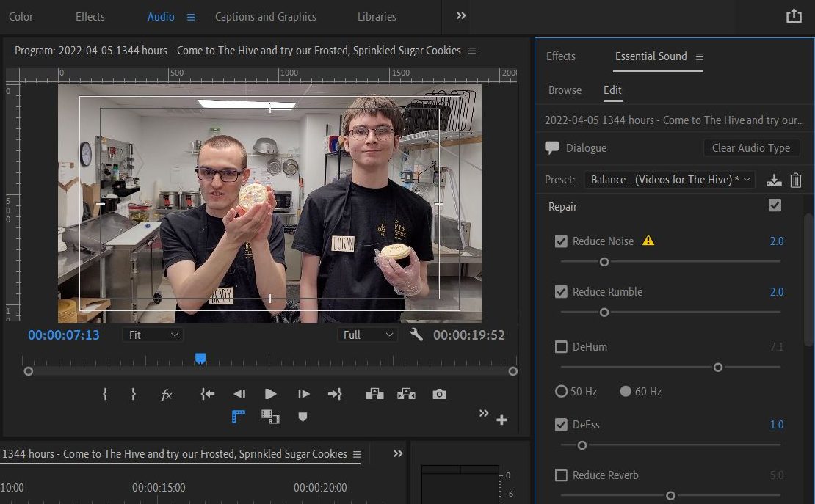Select the 50 Hz radio button

(x=562, y=391)
